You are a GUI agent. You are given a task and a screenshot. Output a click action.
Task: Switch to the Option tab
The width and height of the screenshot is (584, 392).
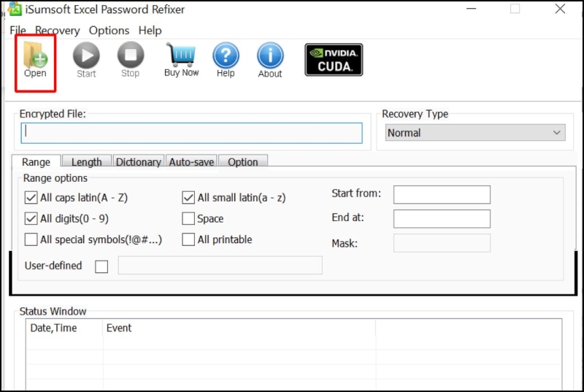click(243, 161)
